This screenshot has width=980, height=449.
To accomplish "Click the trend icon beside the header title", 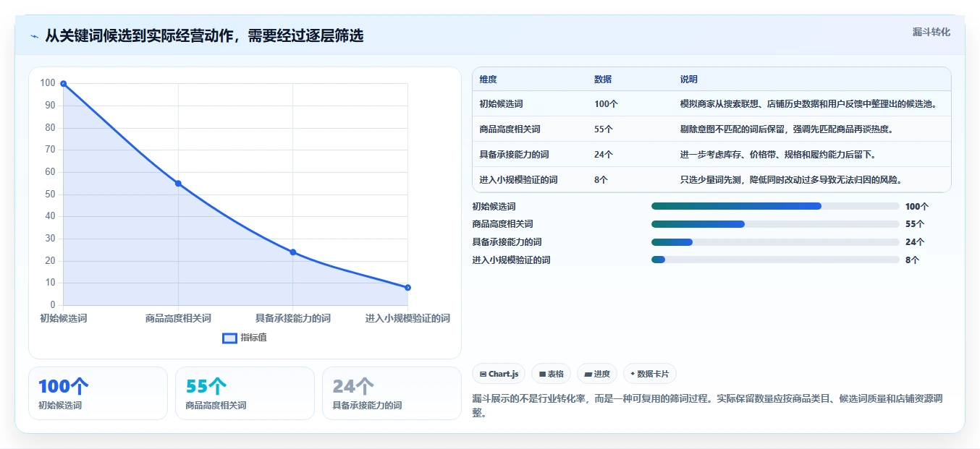I will pos(34,36).
